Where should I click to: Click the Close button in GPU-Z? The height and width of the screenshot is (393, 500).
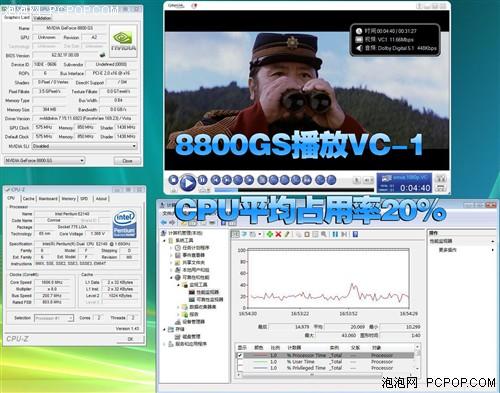(127, 161)
